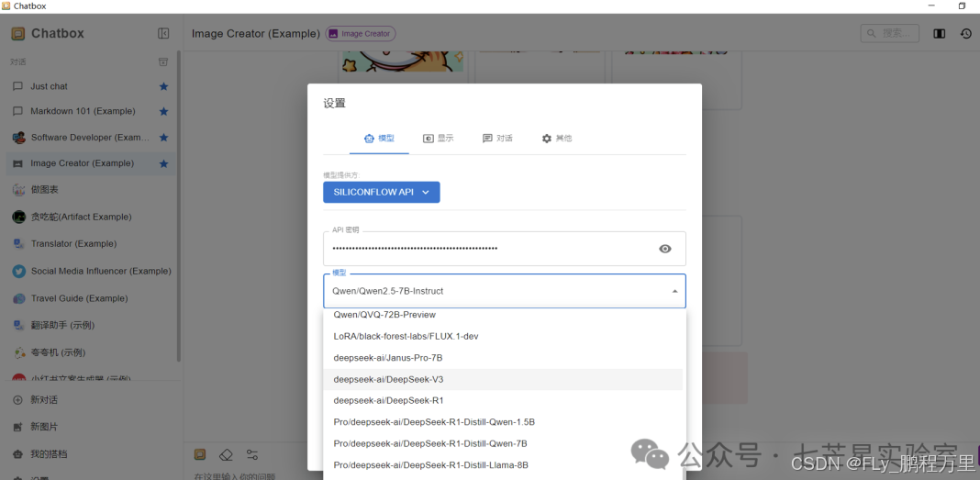
Task: Click the Software Developer avatar icon
Action: click(18, 138)
